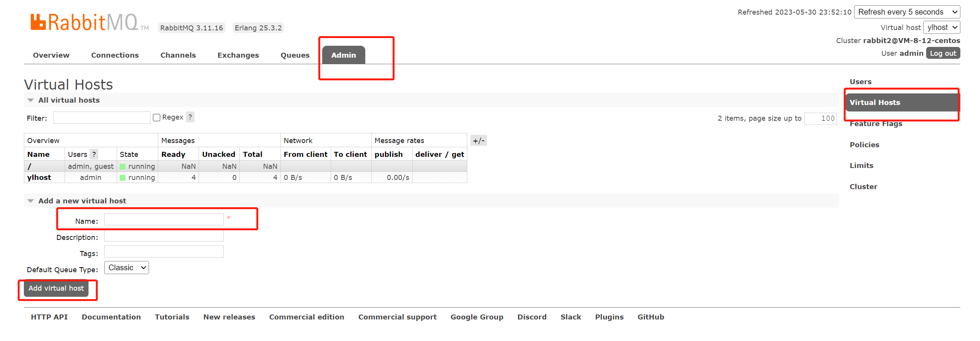
Task: Click the 'admin, guest' users cell
Action: tap(90, 166)
